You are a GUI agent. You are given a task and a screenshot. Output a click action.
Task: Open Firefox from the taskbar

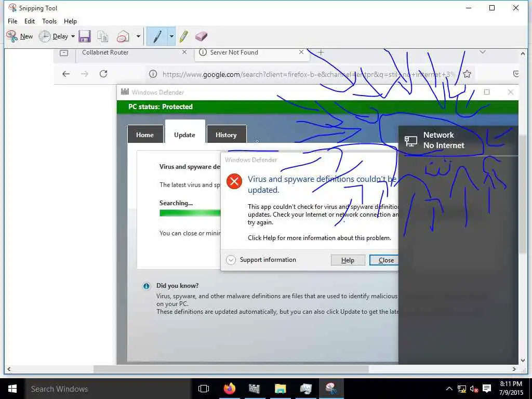229,389
